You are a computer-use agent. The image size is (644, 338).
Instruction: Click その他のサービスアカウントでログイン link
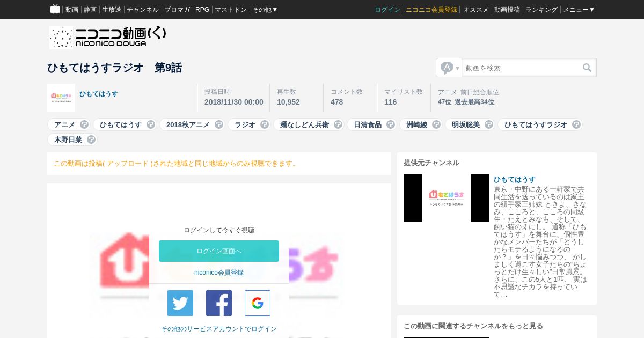coord(219,329)
